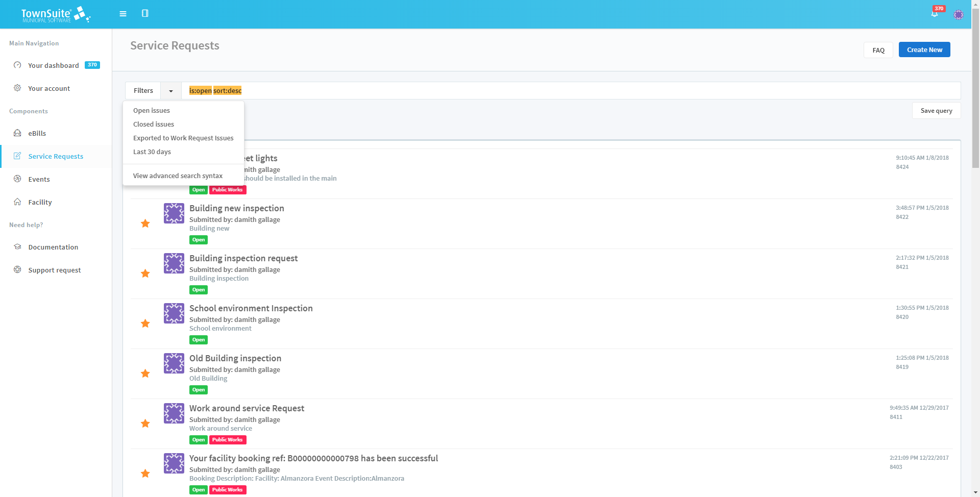The height and width of the screenshot is (497, 980).
Task: Click request number 8422
Action: coord(902,217)
